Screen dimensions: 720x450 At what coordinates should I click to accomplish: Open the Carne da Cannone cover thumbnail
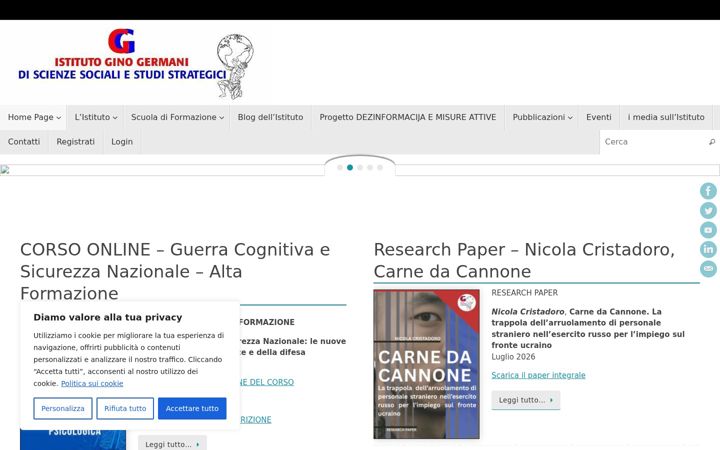coord(427,364)
